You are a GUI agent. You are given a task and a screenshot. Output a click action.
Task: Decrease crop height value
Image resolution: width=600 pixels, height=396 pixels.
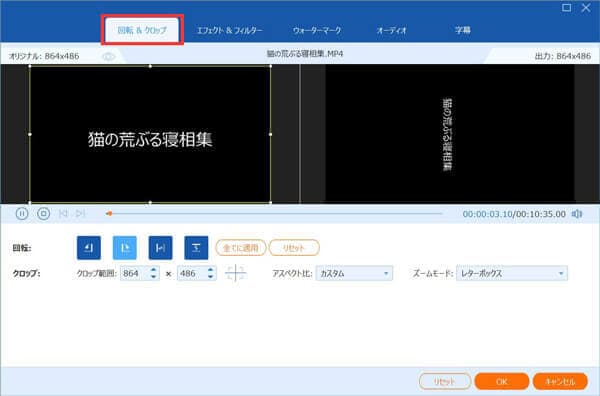[210, 277]
